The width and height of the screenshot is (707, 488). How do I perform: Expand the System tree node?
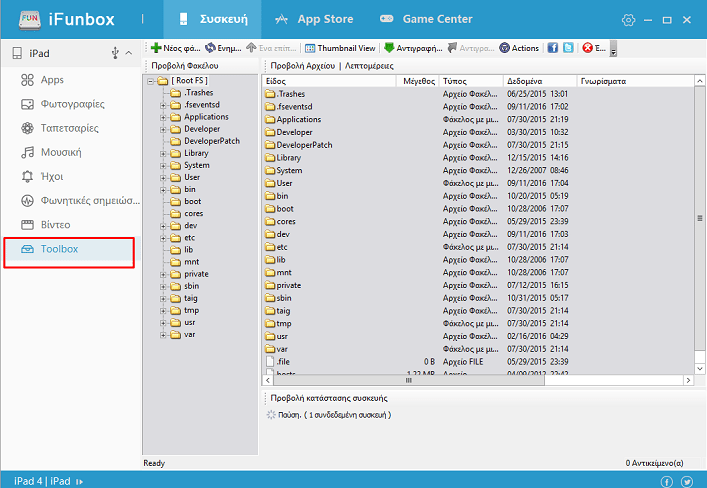[163, 166]
